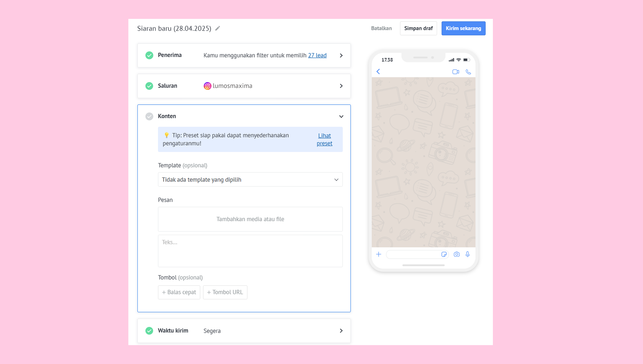Viewport: 643px width, 364px height.
Task: Click the Waktu kirim label
Action: point(173,330)
